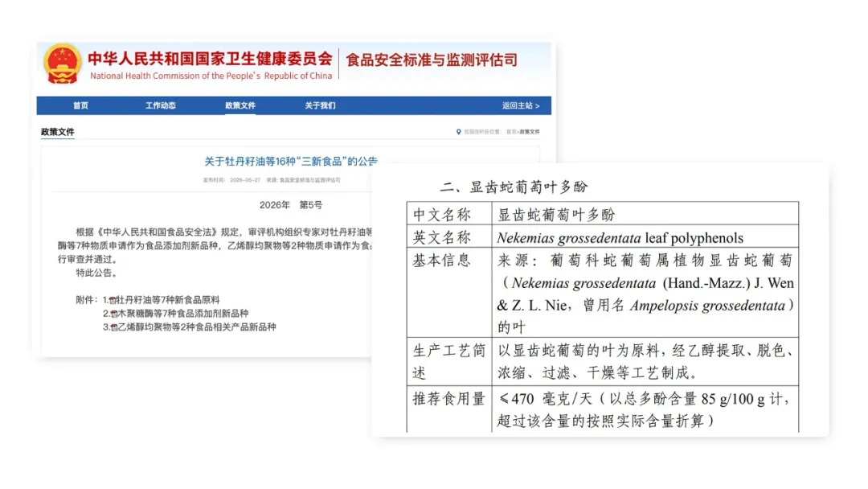Click the 英文名称 table cell
Image resolution: width=868 pixels, height=489 pixels.
(x=449, y=236)
